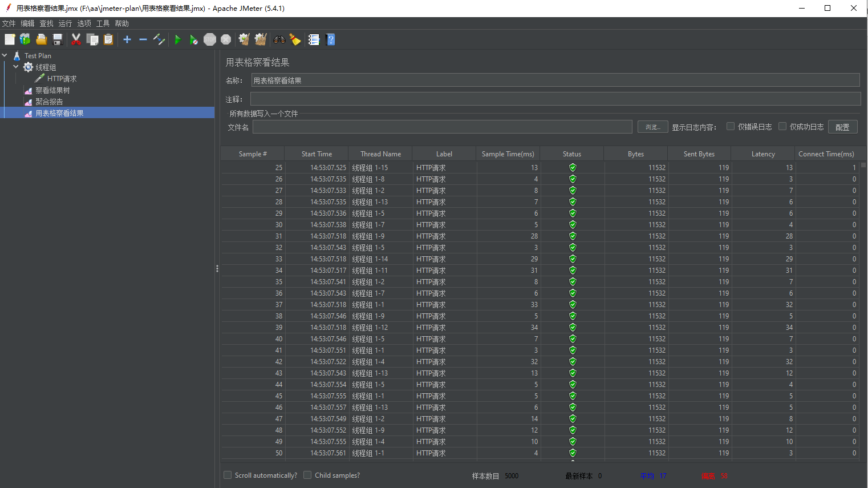The image size is (868, 488).
Task: Click start time 14:53:07.561 cell
Action: pyautogui.click(x=317, y=453)
